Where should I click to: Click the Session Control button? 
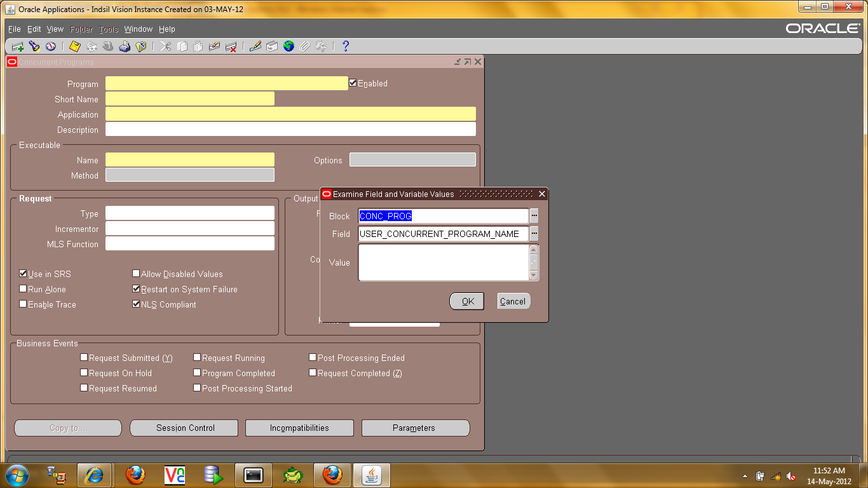click(184, 428)
